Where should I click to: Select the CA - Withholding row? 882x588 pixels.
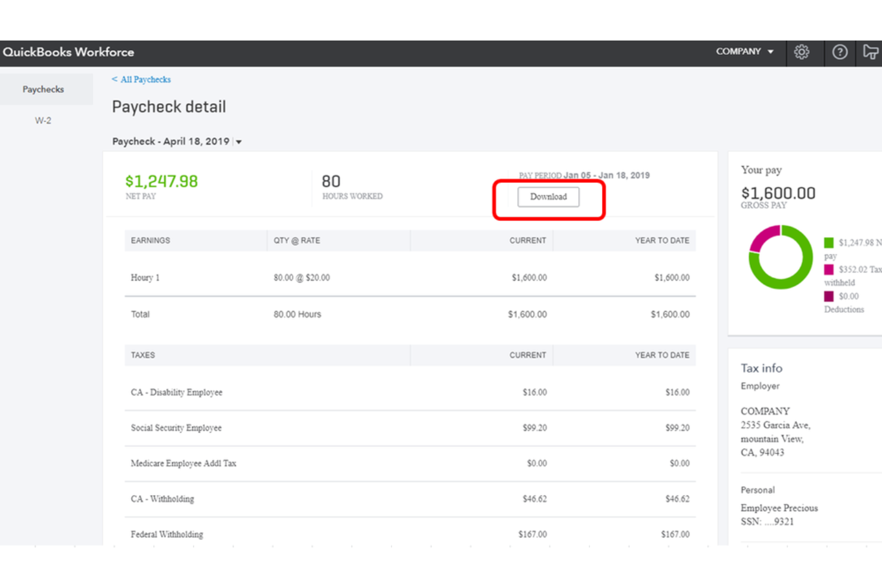pos(410,499)
